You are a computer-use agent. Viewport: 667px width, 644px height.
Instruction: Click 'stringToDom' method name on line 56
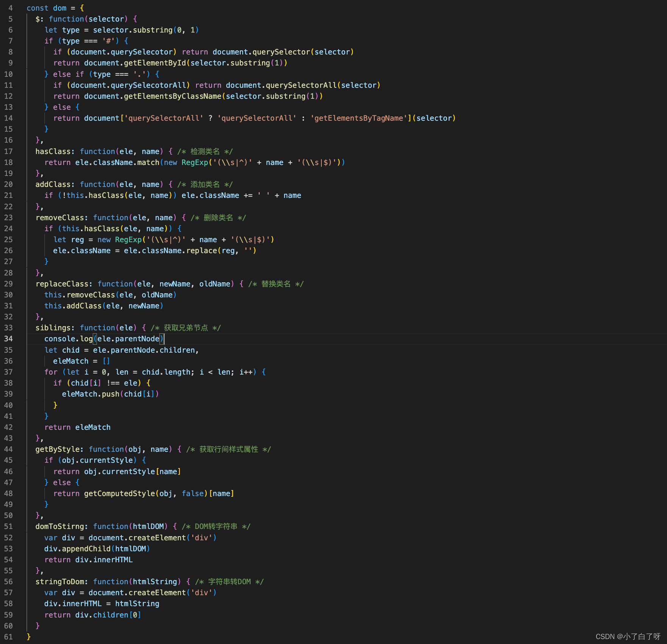tap(60, 582)
